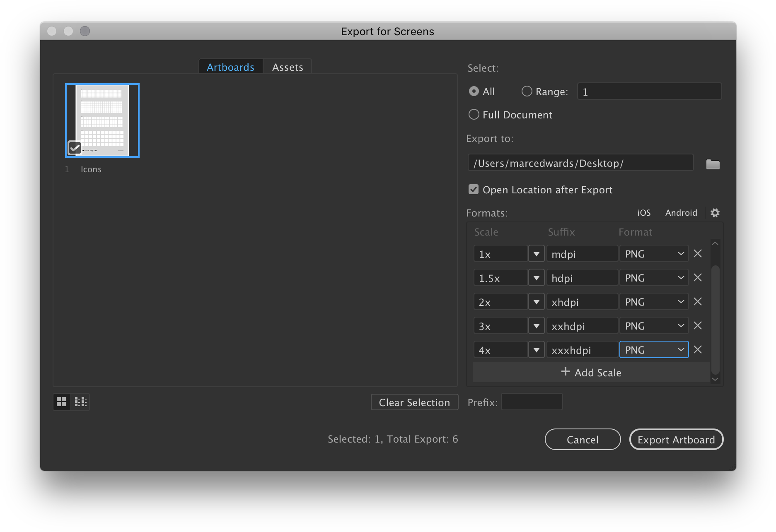776x532 pixels.
Task: Switch to small thumbnail view
Action: pos(80,402)
